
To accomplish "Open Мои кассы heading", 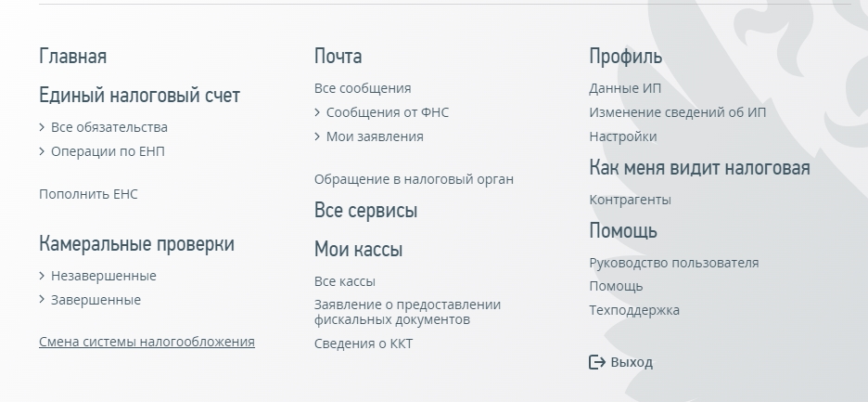I will pos(358,250).
